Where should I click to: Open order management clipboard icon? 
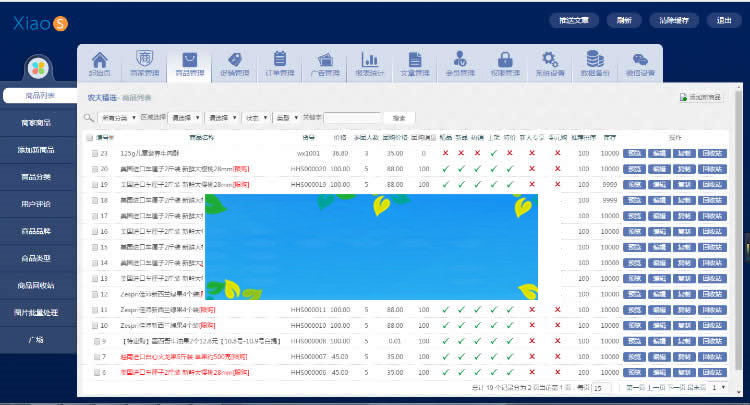[x=279, y=60]
